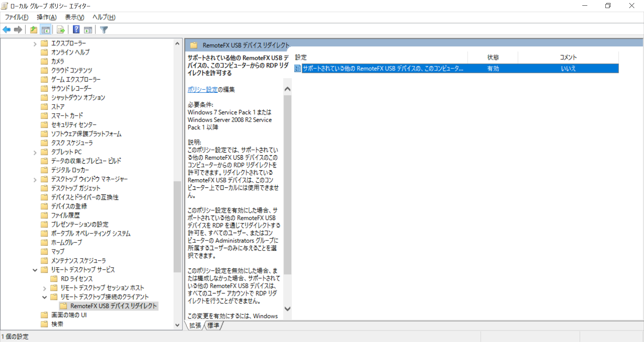The height and width of the screenshot is (342, 644).
Task: Click the Back arrow toolbar icon
Action: coord(7,30)
